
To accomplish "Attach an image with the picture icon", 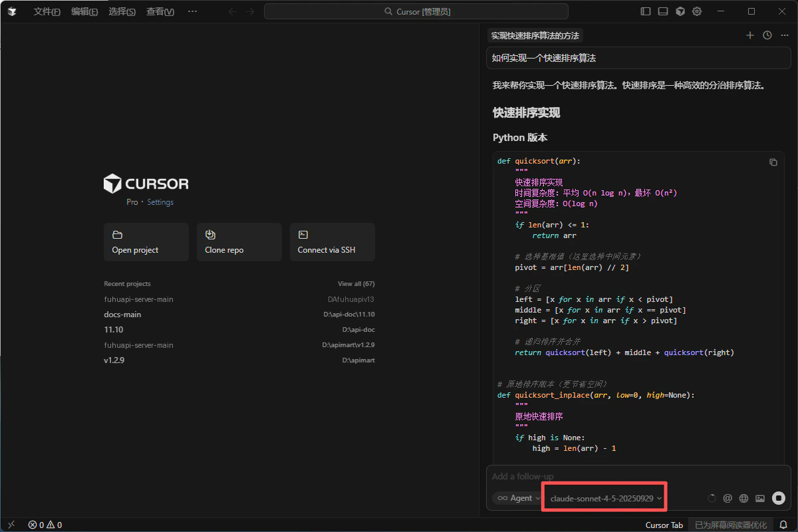I will coord(760,498).
